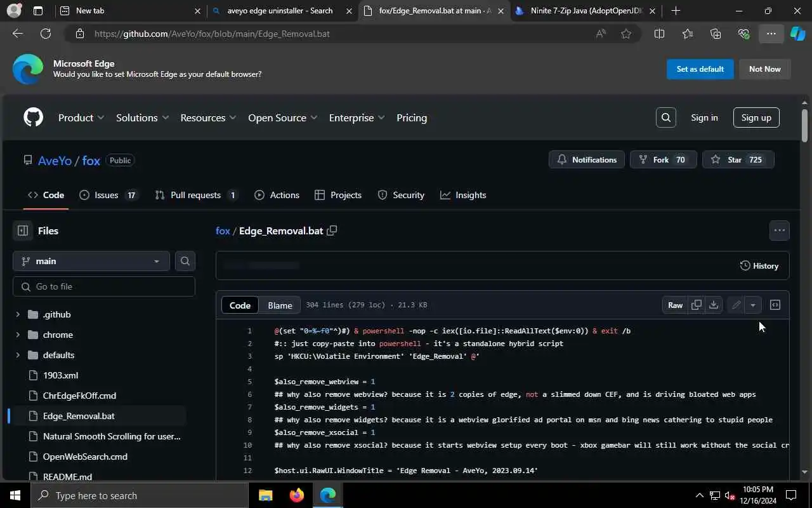Switch to the Projects tab
The height and width of the screenshot is (508, 812).
(x=338, y=195)
